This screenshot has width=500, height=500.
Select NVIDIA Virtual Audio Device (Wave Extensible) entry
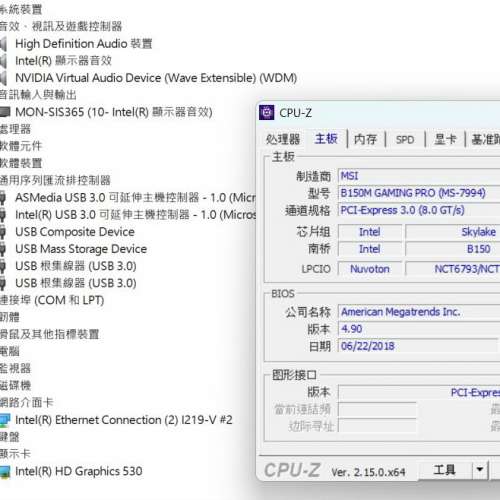pos(156,78)
